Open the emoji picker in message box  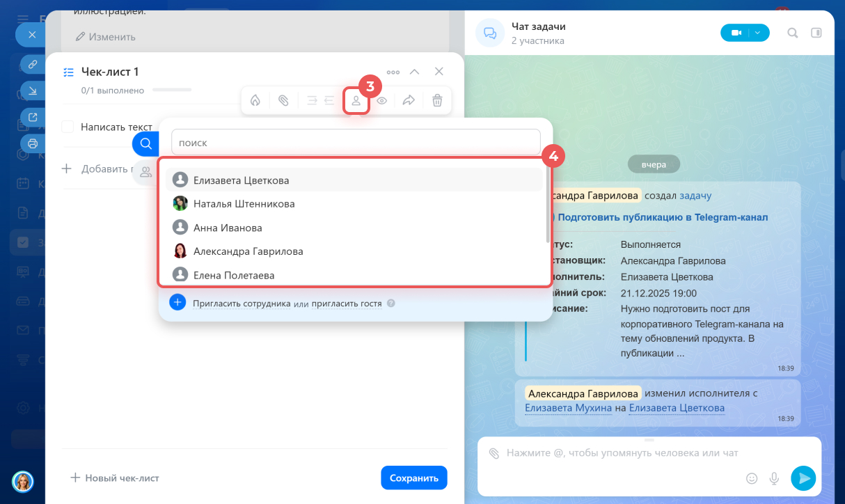click(x=752, y=478)
